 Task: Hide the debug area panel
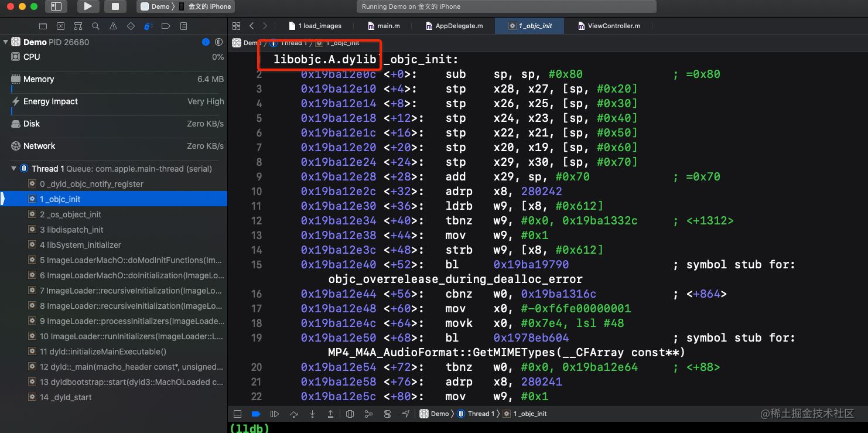pyautogui.click(x=238, y=414)
